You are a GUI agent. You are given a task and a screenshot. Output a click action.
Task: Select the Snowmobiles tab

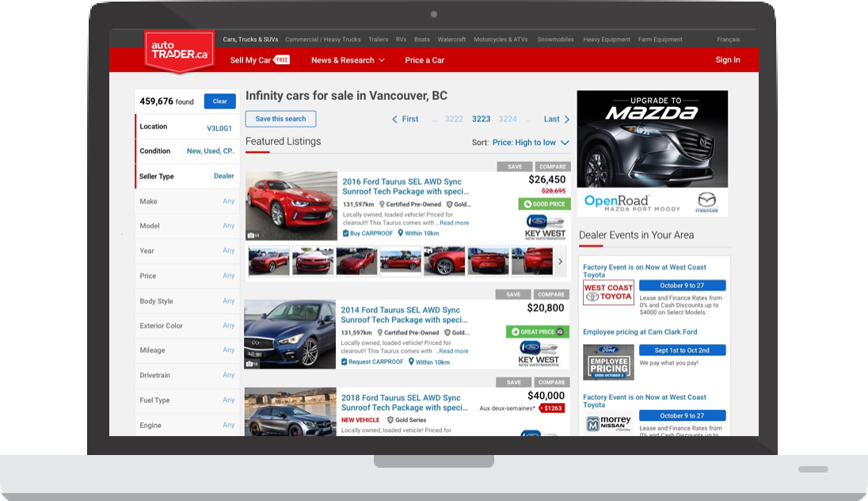(x=555, y=40)
